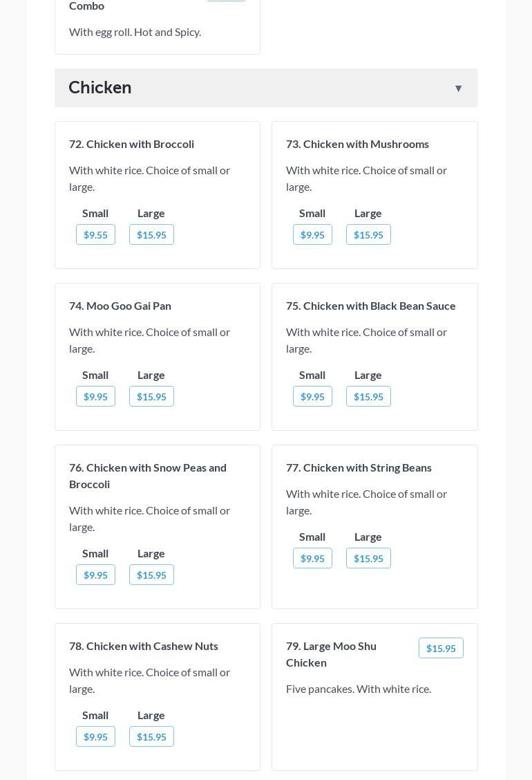This screenshot has width=532, height=780.
Task: Click Large Moo Shu Chicken $15.95 price
Action: [441, 648]
